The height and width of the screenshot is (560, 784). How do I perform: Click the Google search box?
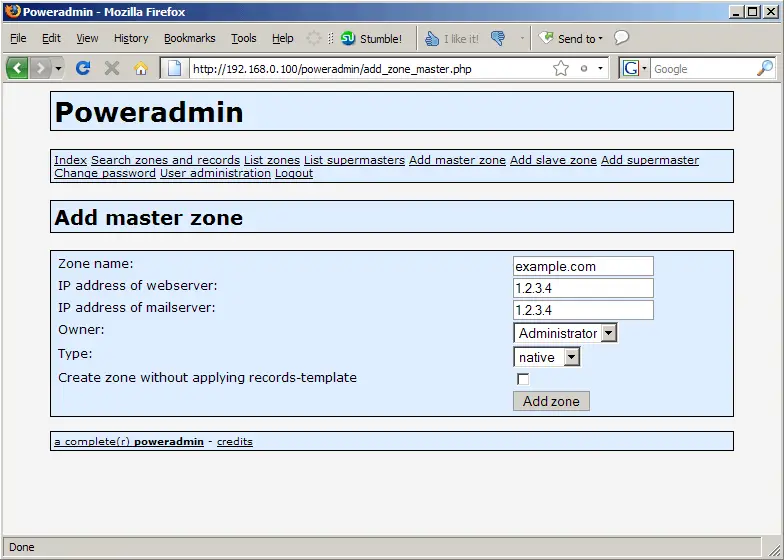tap(703, 68)
